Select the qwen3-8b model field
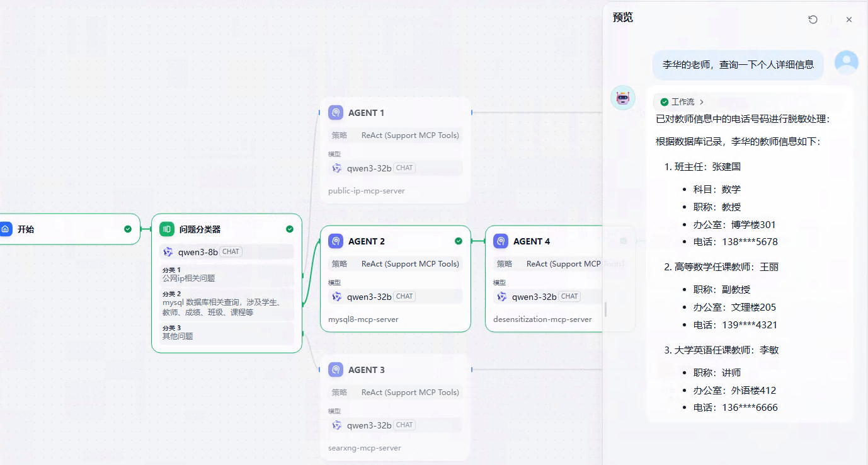 tap(227, 252)
